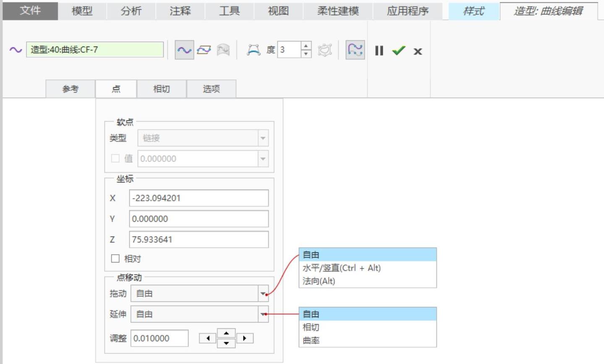
Task: Click the right adjust arrow button
Action: point(245,338)
